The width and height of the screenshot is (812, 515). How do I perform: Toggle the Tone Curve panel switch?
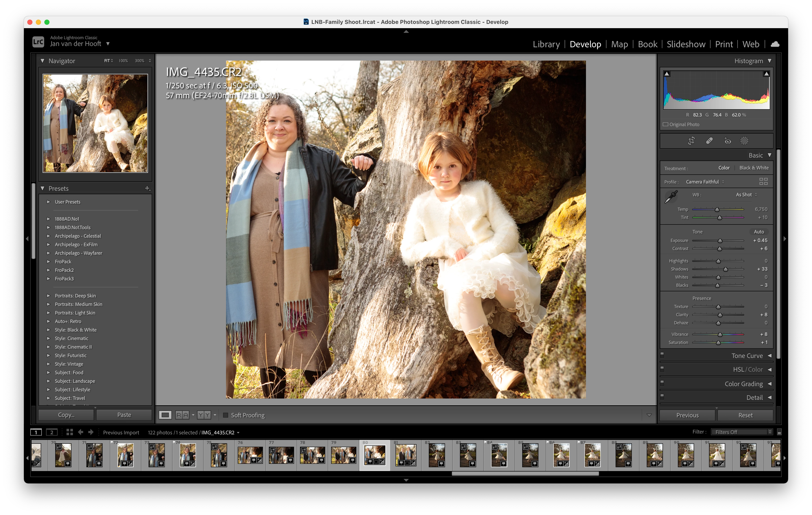click(662, 355)
